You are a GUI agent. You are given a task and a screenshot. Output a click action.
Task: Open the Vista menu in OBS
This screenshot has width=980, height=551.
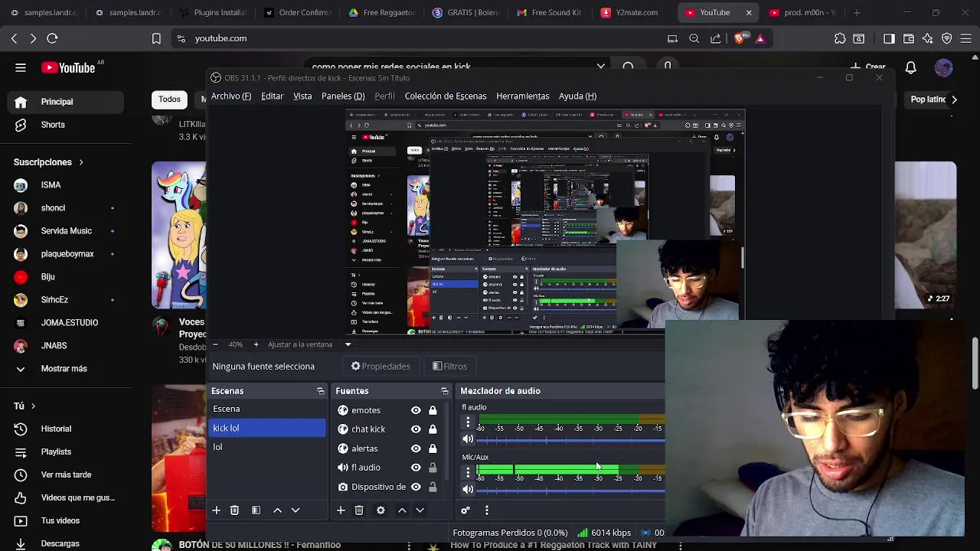click(x=302, y=96)
